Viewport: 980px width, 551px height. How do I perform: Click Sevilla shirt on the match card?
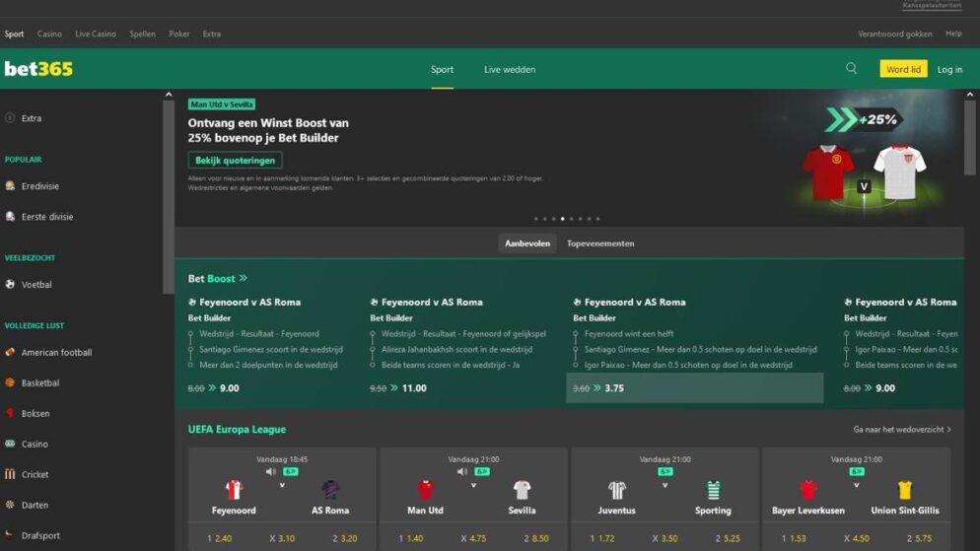point(522,490)
